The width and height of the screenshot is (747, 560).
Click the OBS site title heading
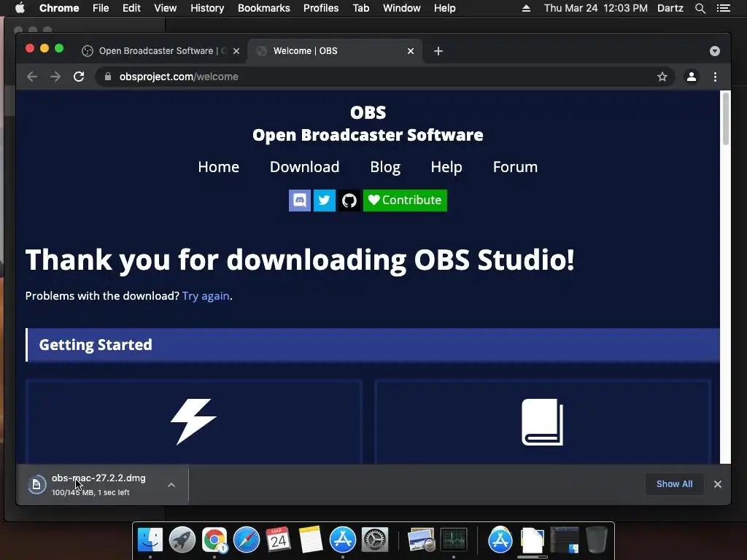(368, 113)
